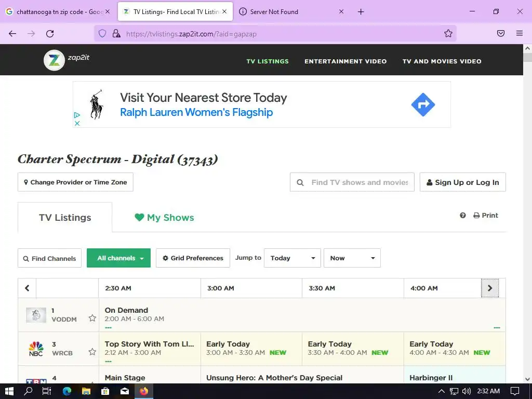Open ENTERTAINMENT VIDEO in the navigation

point(345,61)
